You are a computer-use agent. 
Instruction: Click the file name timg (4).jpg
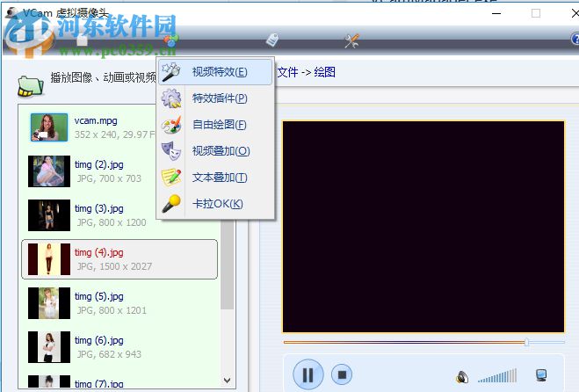click(x=99, y=253)
